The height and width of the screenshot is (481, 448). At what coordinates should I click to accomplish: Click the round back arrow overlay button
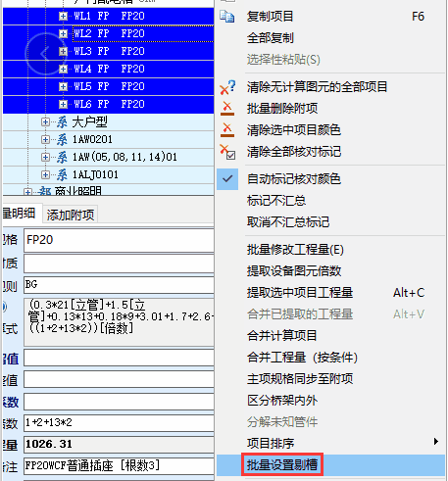pyautogui.click(x=46, y=54)
